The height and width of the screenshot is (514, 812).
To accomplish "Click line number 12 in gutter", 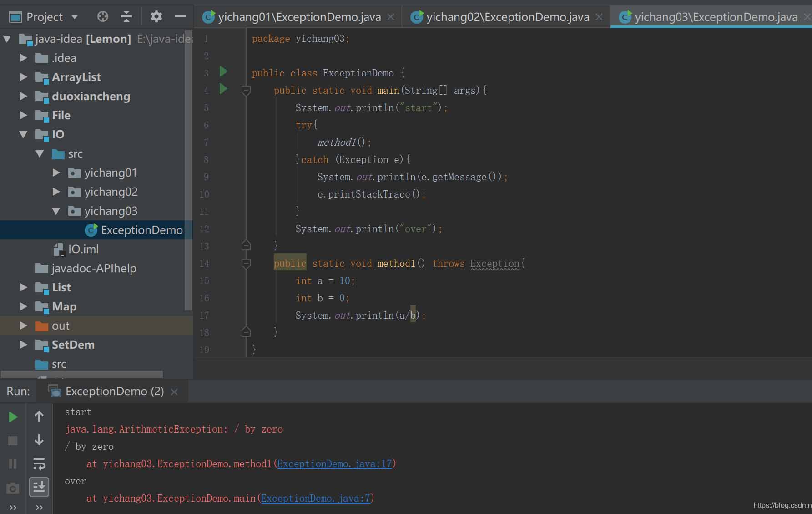I will pos(204,229).
